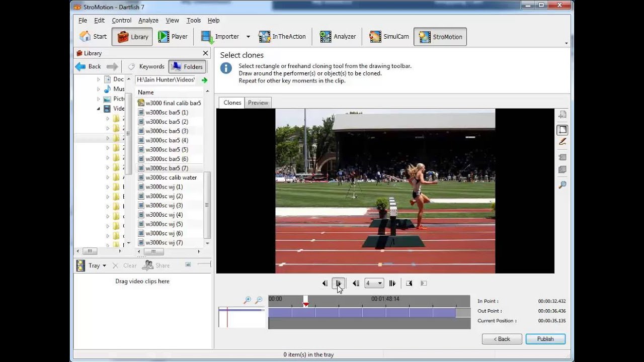Screen dimensions: 644x362
Task: Switch to the Library module
Action: [x=132, y=37]
